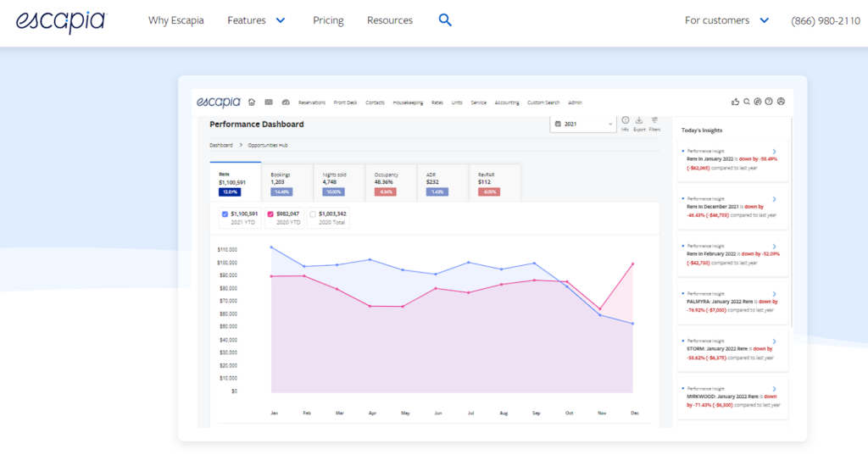868x455 pixels.
Task: Click the Opportunities Hub breadcrumb
Action: coord(267,146)
